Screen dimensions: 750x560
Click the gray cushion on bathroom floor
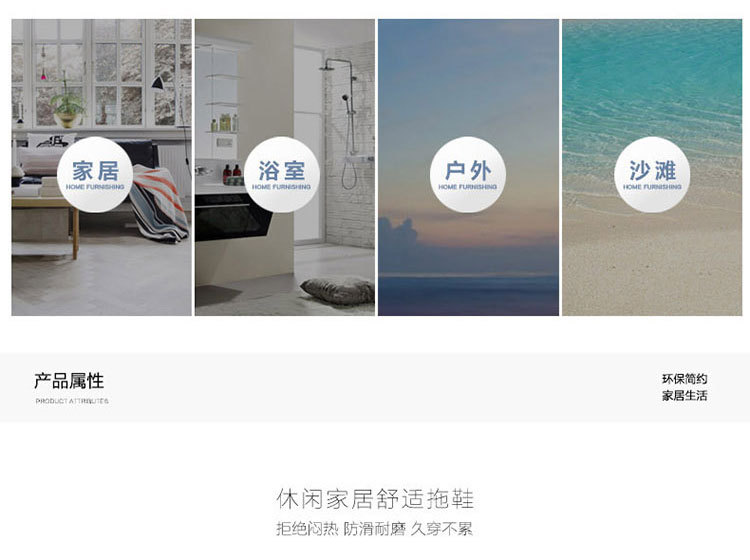coord(338,291)
